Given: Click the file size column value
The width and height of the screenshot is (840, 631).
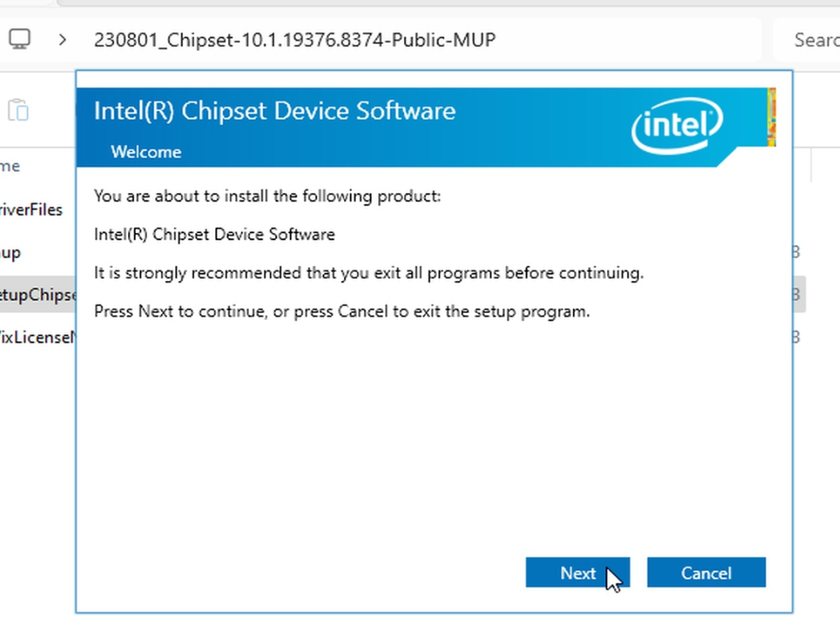Looking at the screenshot, I should point(794,294).
